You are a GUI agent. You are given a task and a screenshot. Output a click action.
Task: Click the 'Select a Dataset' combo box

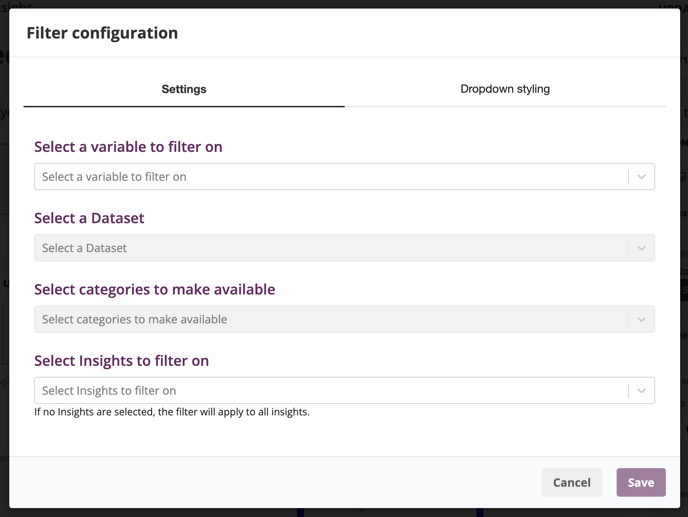[344, 248]
